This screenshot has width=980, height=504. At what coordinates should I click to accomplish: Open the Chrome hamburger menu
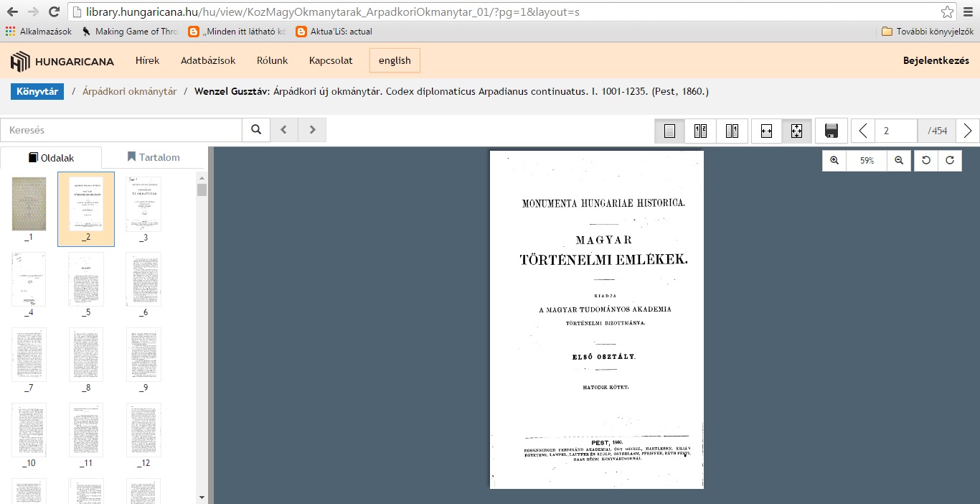coord(968,11)
